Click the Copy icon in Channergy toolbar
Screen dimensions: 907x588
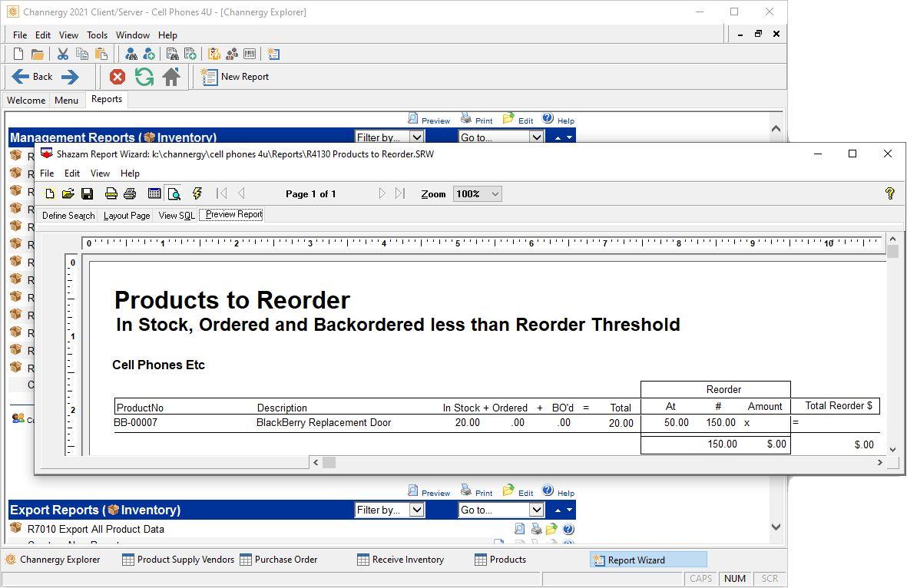[82, 55]
